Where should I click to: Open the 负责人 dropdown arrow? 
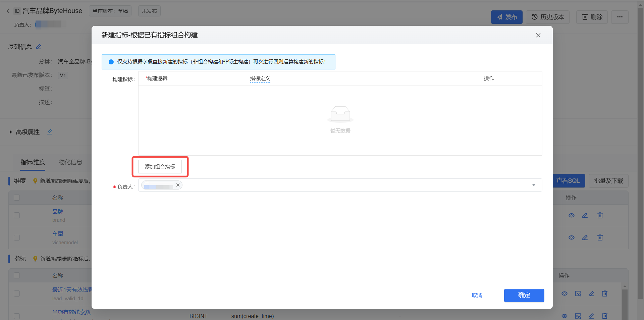pyautogui.click(x=534, y=185)
